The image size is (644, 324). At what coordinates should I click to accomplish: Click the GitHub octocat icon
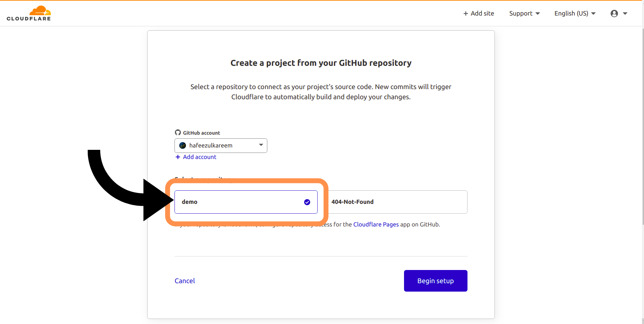point(178,133)
